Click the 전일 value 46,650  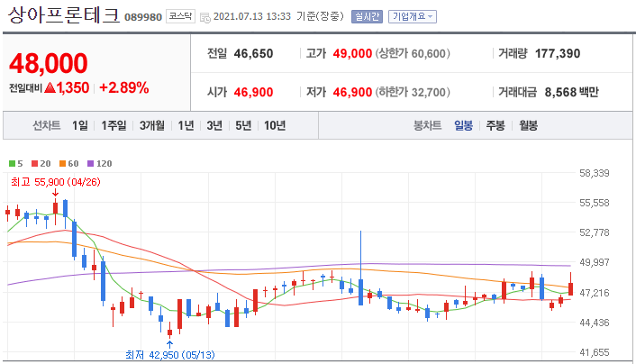[253, 53]
